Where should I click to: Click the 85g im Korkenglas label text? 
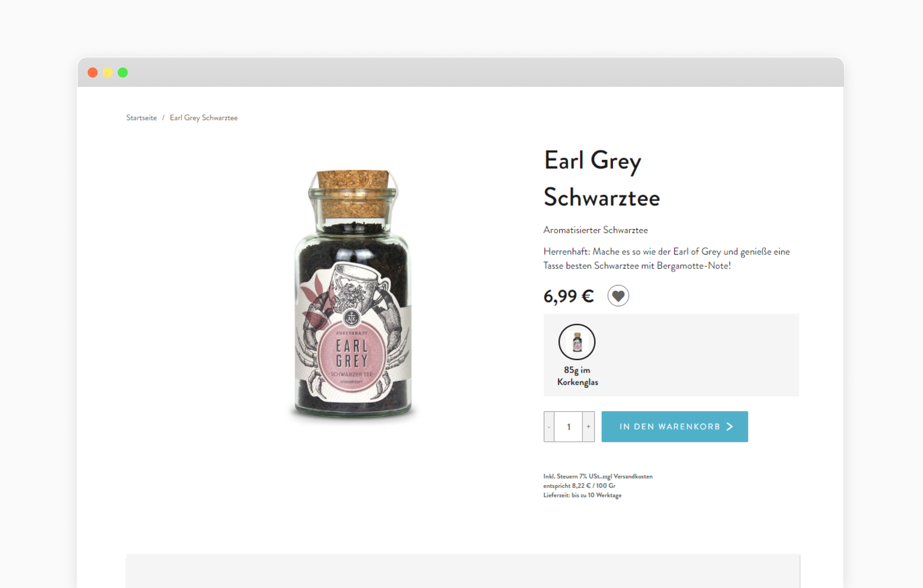pos(578,376)
